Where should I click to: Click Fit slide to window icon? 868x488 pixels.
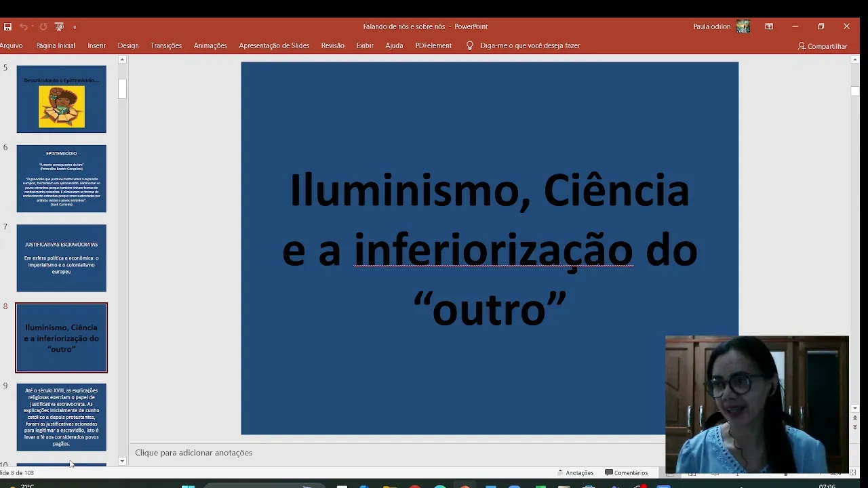pyautogui.click(x=853, y=472)
